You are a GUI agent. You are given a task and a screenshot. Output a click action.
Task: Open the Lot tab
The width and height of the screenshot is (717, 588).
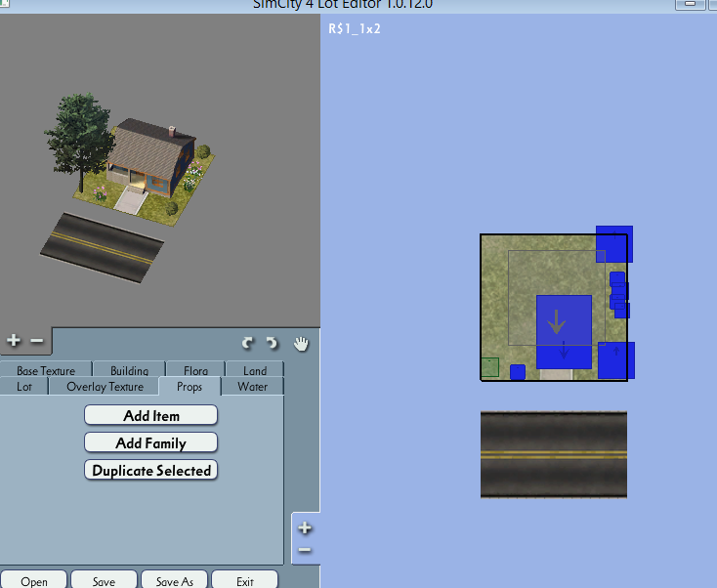pos(24,387)
